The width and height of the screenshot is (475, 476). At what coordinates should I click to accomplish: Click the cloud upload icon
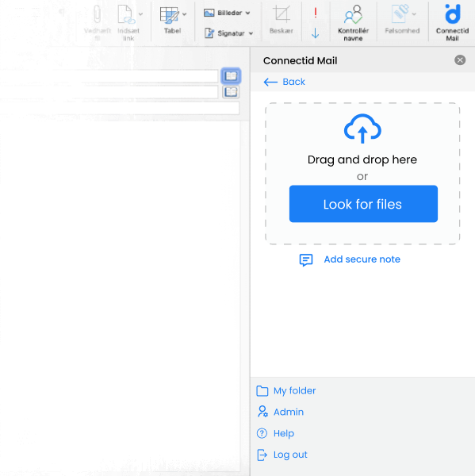pyautogui.click(x=362, y=129)
